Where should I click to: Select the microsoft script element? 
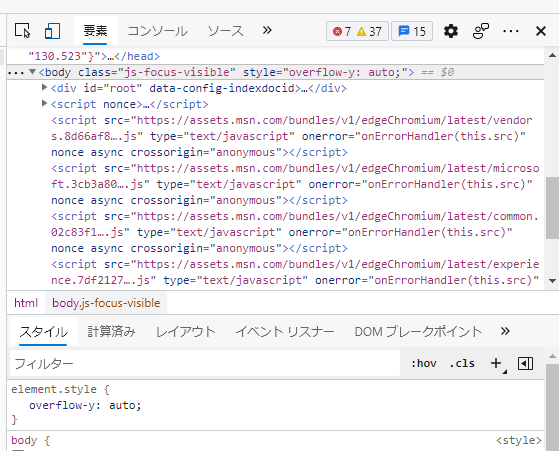295,184
